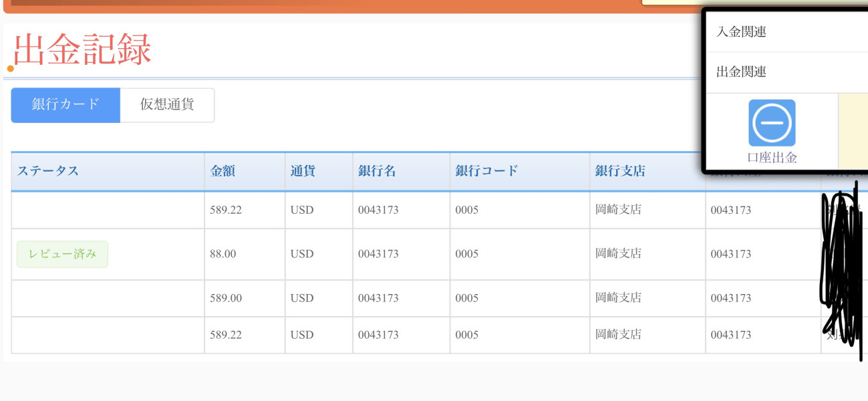Click the 出金記録 page heading

[x=83, y=51]
